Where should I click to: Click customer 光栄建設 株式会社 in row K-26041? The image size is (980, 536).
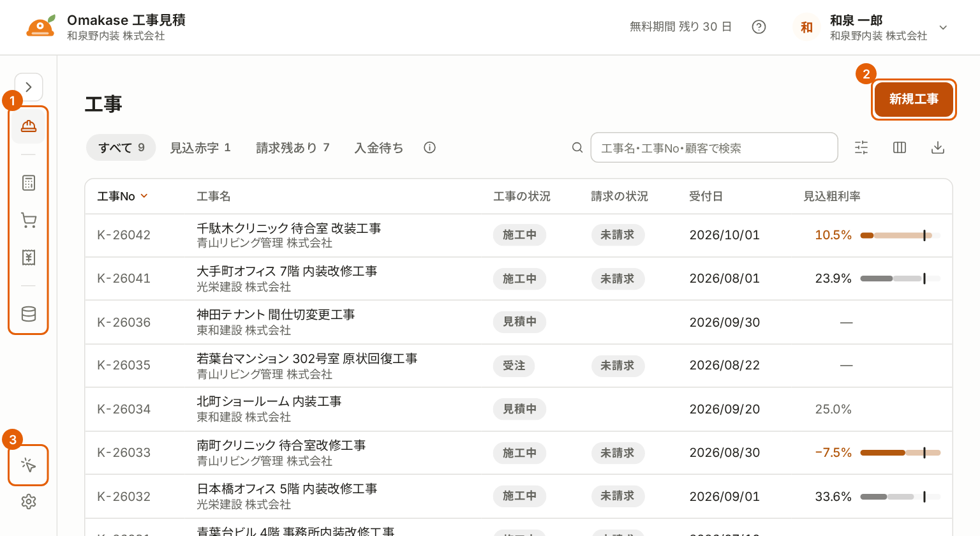pyautogui.click(x=244, y=287)
